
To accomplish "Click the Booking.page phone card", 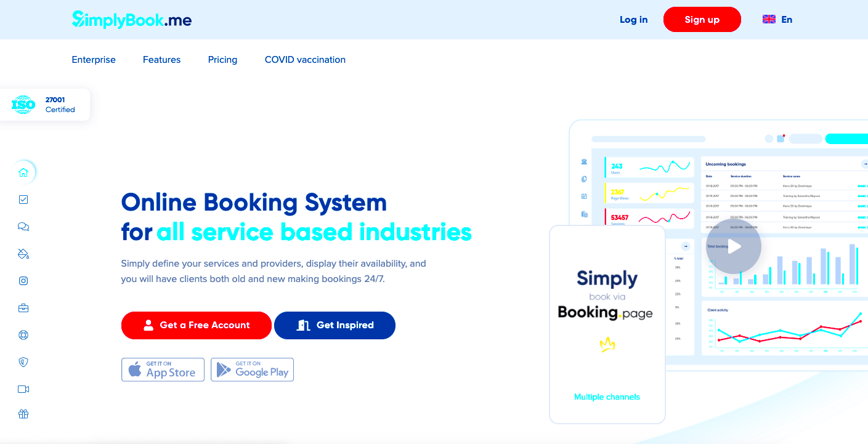I will pos(607,325).
